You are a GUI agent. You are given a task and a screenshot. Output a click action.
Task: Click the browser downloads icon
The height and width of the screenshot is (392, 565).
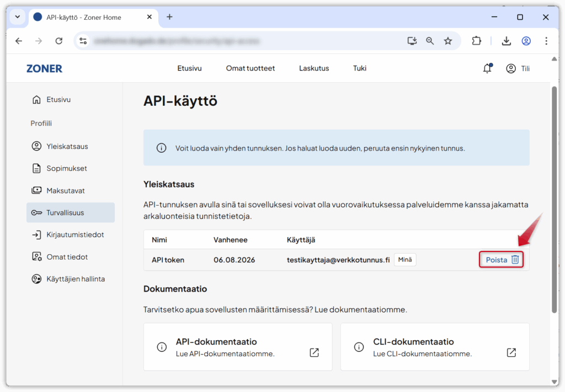(x=506, y=41)
